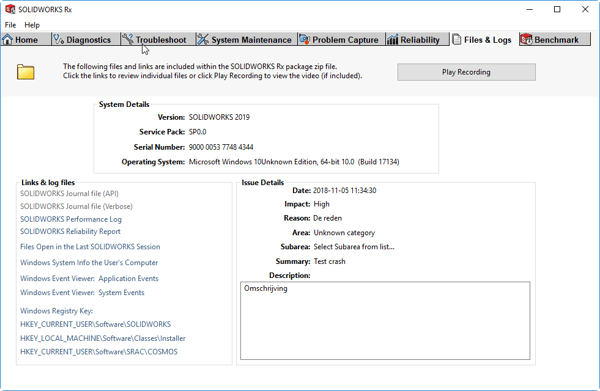600x391 pixels.
Task: Minimize the SOLIDWORKS Rx window
Action: (x=530, y=10)
